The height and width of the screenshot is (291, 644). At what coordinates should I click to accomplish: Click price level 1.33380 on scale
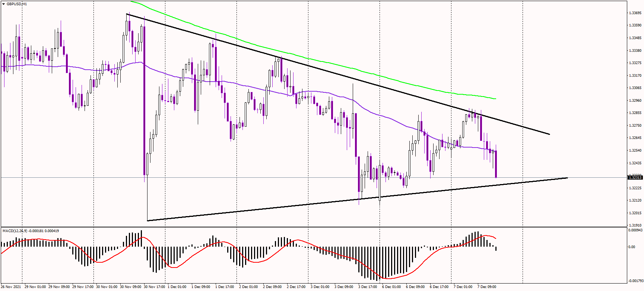[x=635, y=50]
